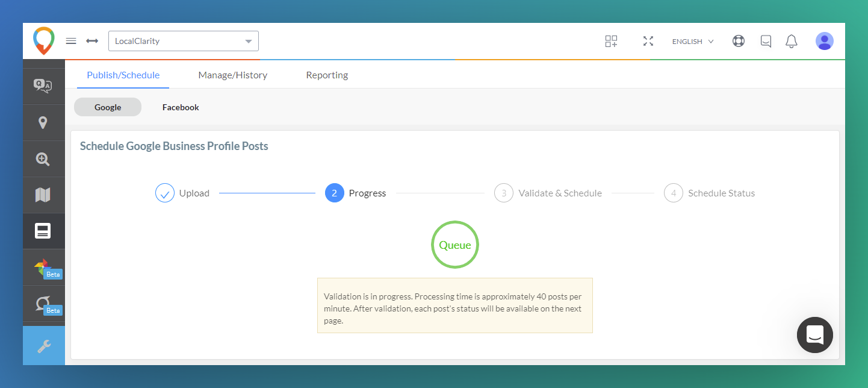This screenshot has width=868, height=388.
Task: Click the add widget grid icon
Action: click(x=611, y=41)
